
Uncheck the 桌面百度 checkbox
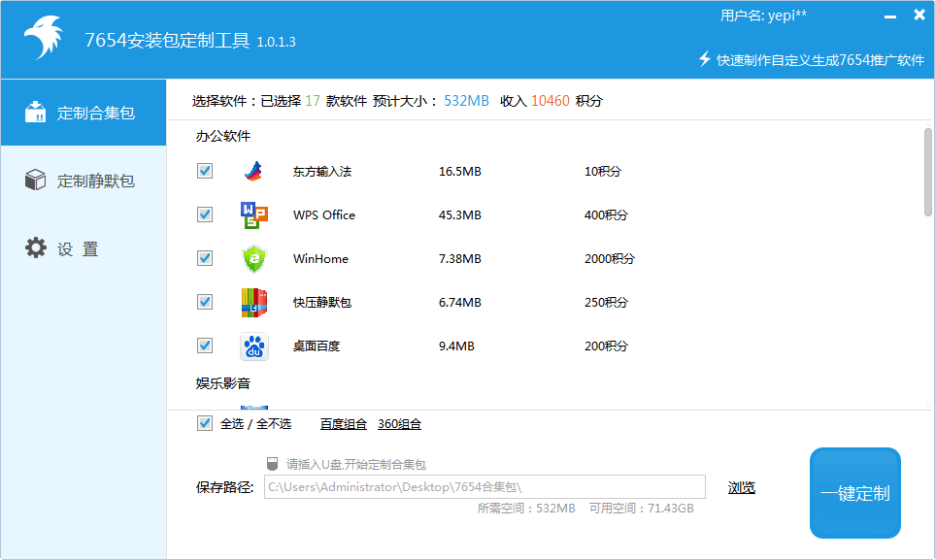pyautogui.click(x=205, y=346)
